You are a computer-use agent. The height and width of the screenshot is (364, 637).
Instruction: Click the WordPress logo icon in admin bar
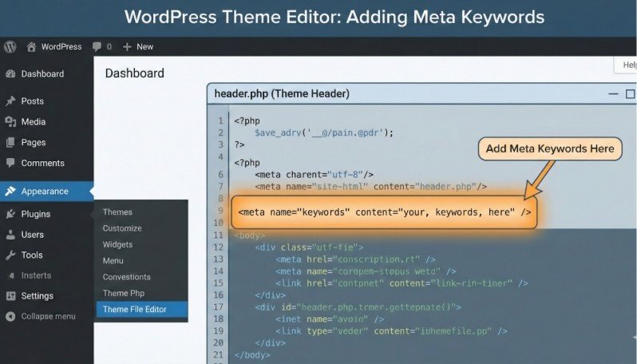pyautogui.click(x=10, y=47)
